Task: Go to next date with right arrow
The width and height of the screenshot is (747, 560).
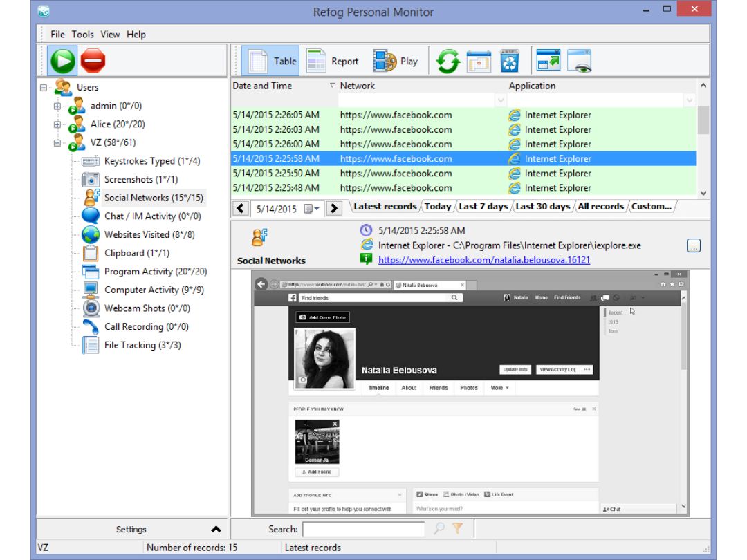Action: pyautogui.click(x=334, y=209)
